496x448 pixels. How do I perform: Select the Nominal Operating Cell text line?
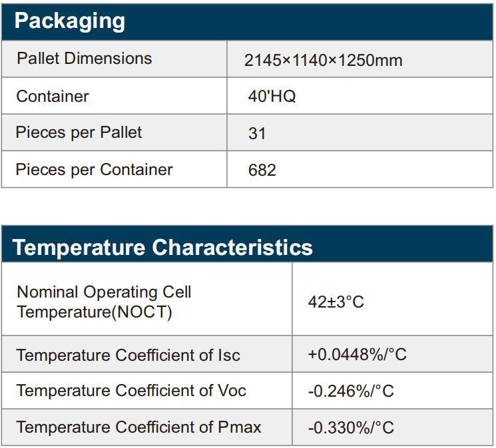[104, 292]
